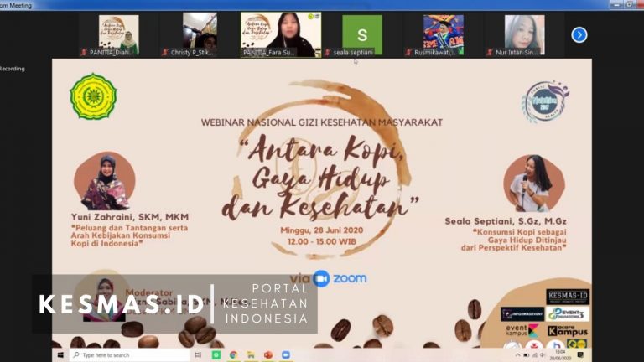The image size is (644, 362).
Task: Click muted microphone icon beside Nur Intan Sin
Action: click(490, 53)
